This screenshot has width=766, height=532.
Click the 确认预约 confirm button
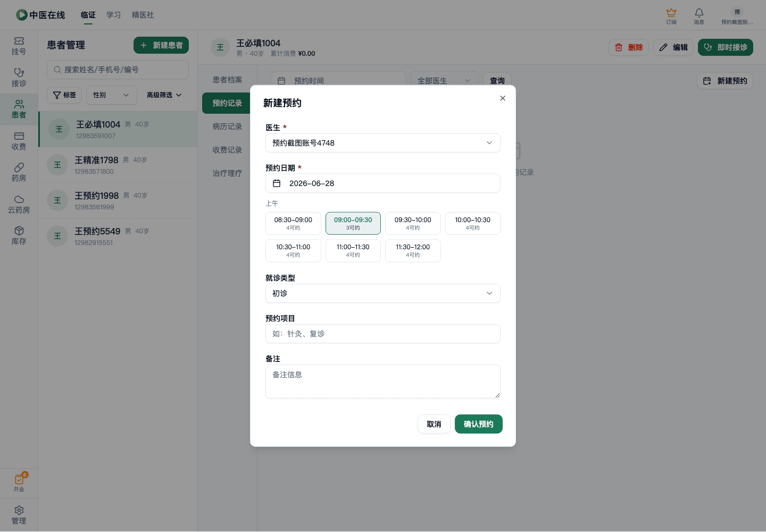pyautogui.click(x=479, y=424)
